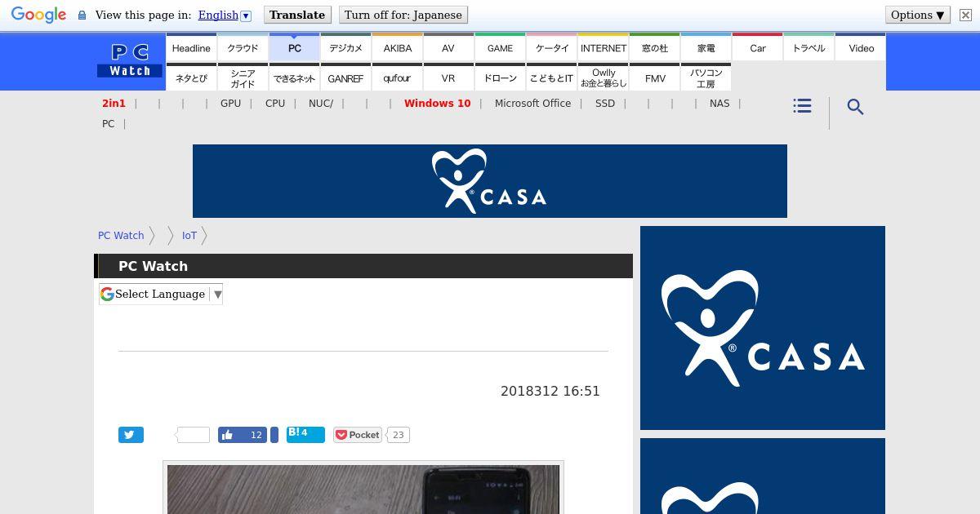Screen dimensions: 980x514
Task: Click the padlock icon in translate bar
Action: click(x=82, y=16)
